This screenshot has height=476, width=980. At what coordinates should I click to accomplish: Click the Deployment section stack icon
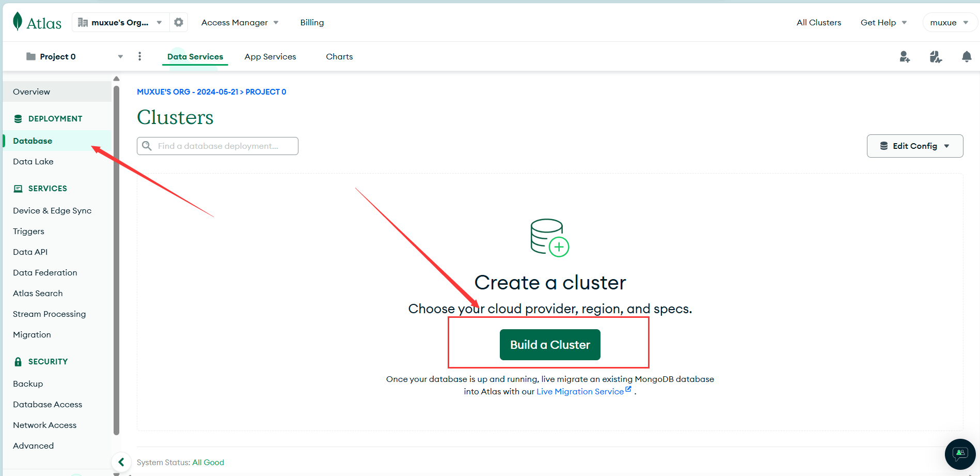pyautogui.click(x=18, y=119)
